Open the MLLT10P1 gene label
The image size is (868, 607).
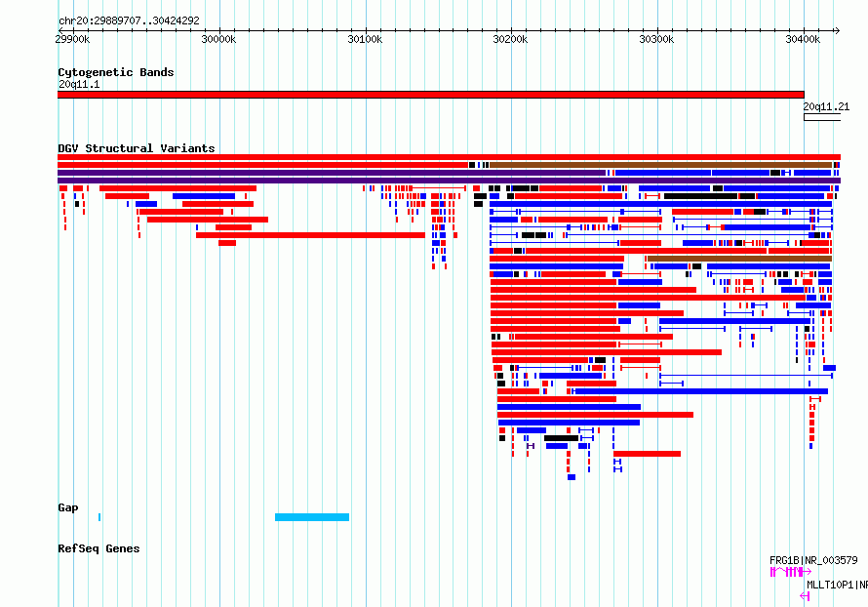coord(837,585)
